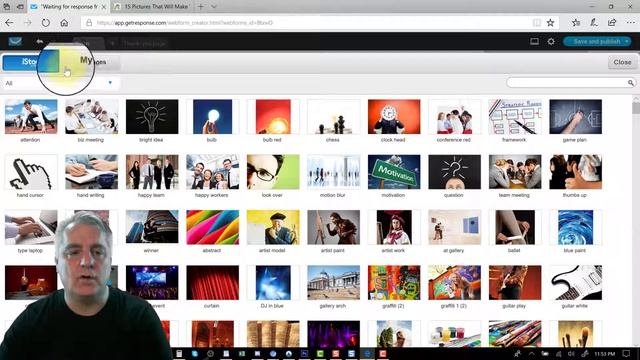
Task: Focus the image search field
Action: click(567, 83)
